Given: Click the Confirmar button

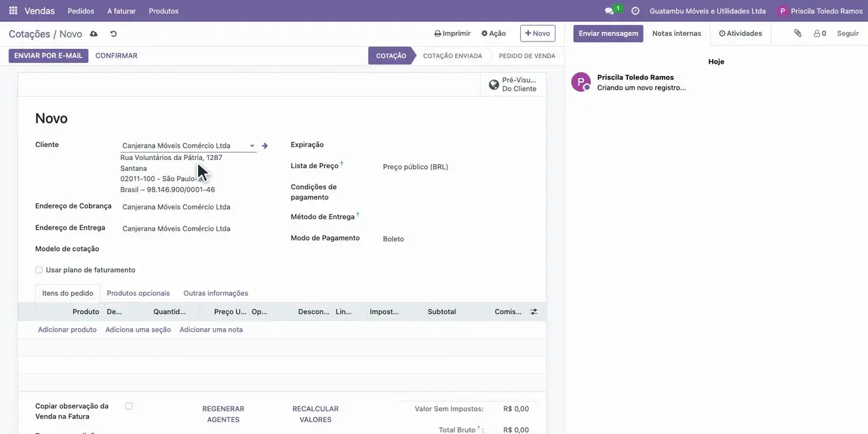Looking at the screenshot, I should [117, 56].
